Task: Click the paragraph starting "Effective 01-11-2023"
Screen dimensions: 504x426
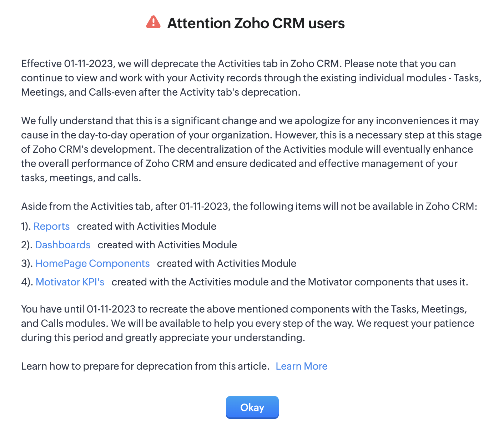Action: pyautogui.click(x=251, y=78)
